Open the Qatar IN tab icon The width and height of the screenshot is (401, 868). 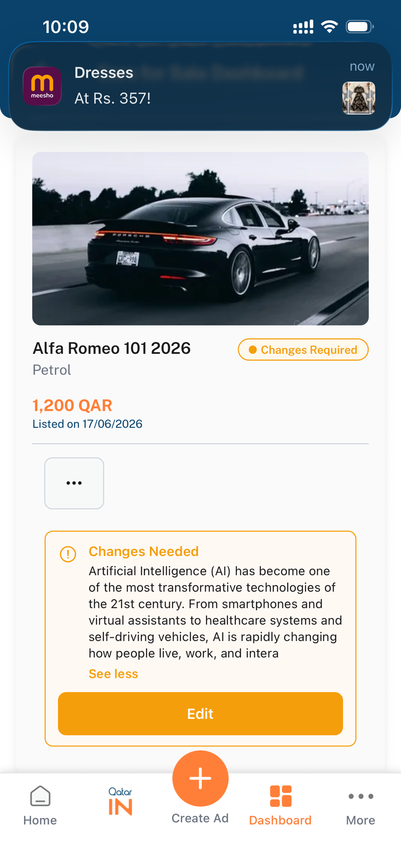tap(120, 802)
